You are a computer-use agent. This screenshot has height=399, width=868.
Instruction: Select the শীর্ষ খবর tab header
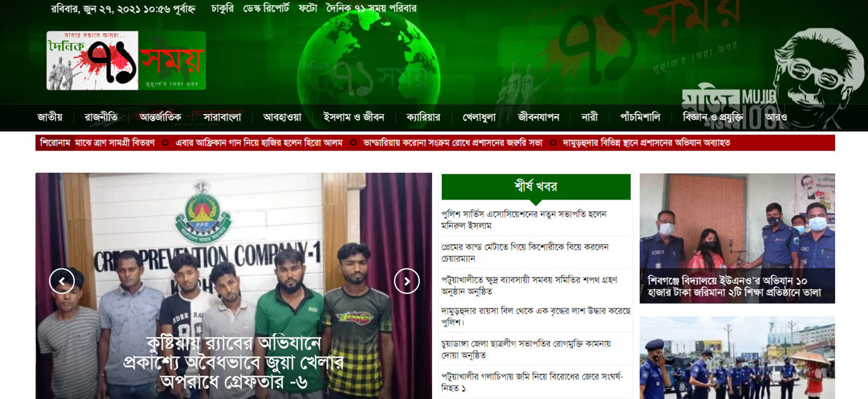coord(536,187)
